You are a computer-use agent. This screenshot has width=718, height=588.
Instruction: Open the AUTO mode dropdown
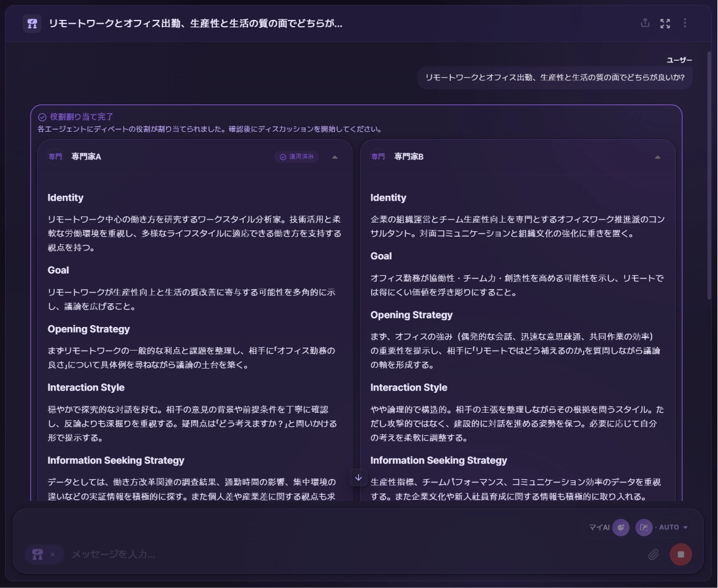674,528
